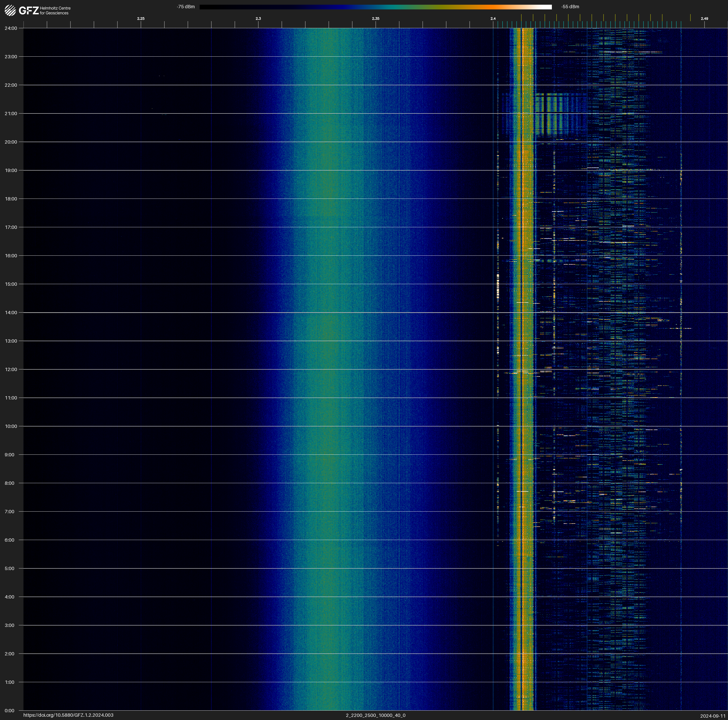
Task: Click the GFZ striped circle logo
Action: click(x=10, y=11)
